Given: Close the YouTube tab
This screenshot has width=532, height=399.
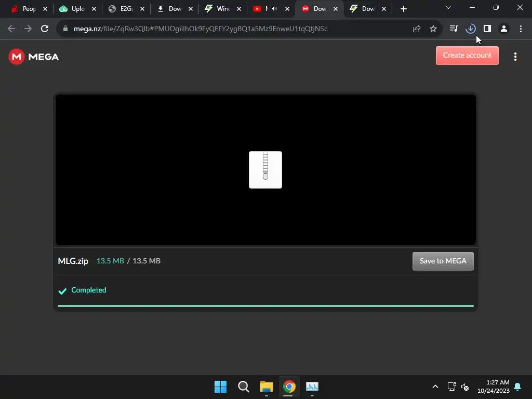Looking at the screenshot, I should [287, 9].
